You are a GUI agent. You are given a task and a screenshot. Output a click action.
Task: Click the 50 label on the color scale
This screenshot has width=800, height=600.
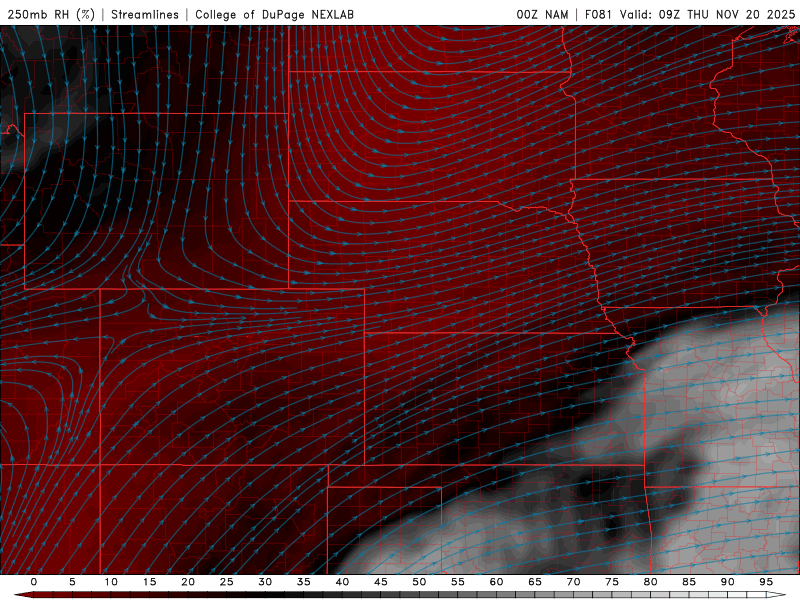click(419, 582)
